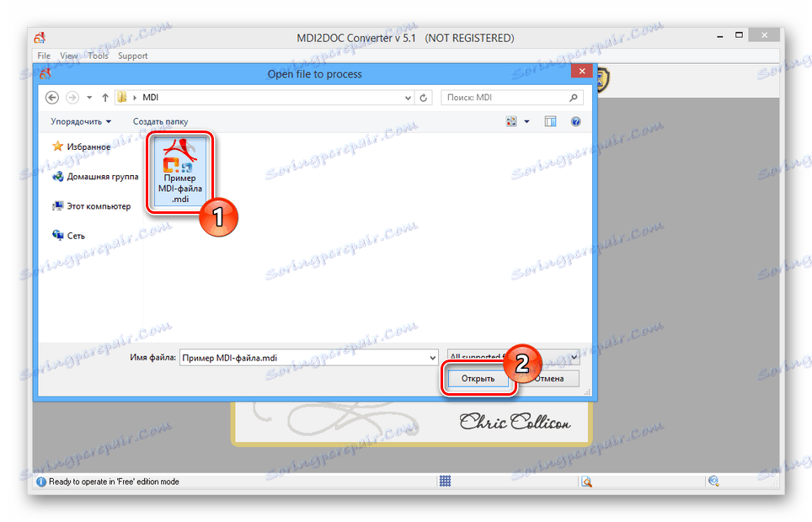Open the Tools menu
The image size is (812, 522).
click(x=98, y=56)
